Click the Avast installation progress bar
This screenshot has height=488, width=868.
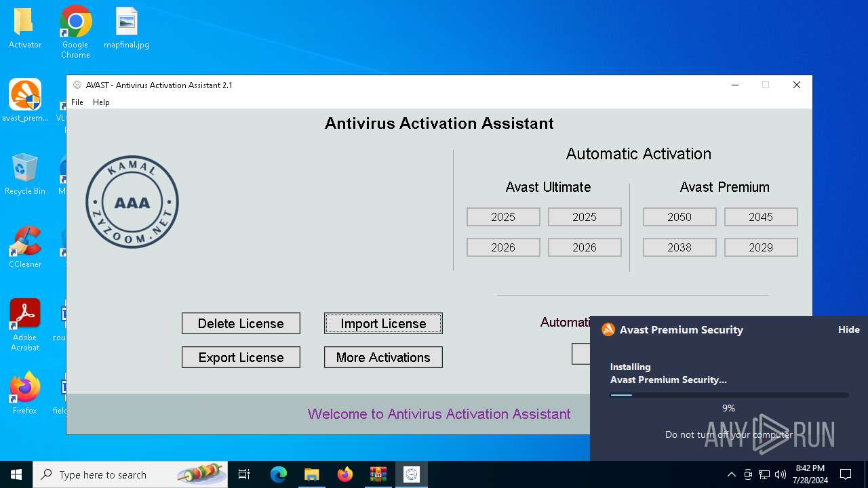(x=729, y=395)
